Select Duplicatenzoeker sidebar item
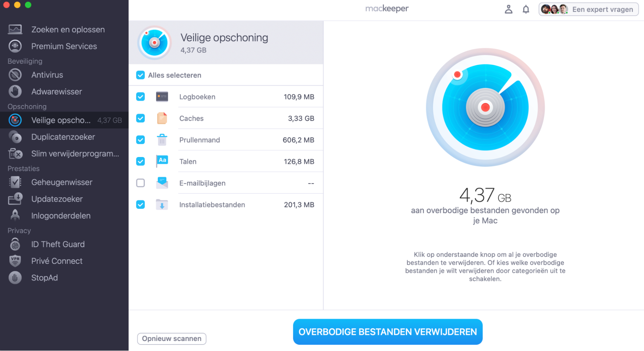Screen dimensions: 644x351 click(x=64, y=137)
